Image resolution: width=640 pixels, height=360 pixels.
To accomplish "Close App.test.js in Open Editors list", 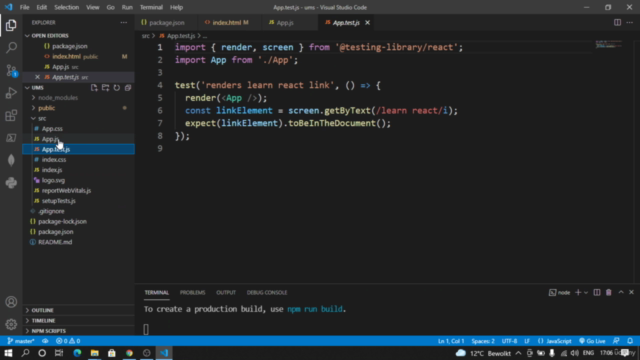I will [37, 77].
